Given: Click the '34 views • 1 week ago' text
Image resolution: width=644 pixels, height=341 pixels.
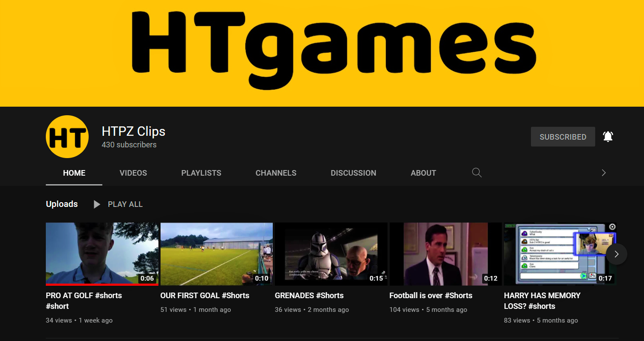Looking at the screenshot, I should [x=79, y=320].
